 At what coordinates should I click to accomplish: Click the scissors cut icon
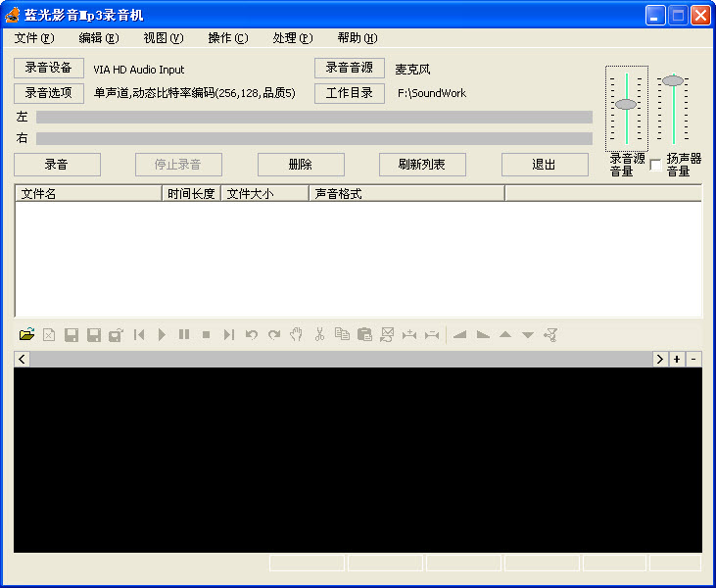[x=319, y=334]
